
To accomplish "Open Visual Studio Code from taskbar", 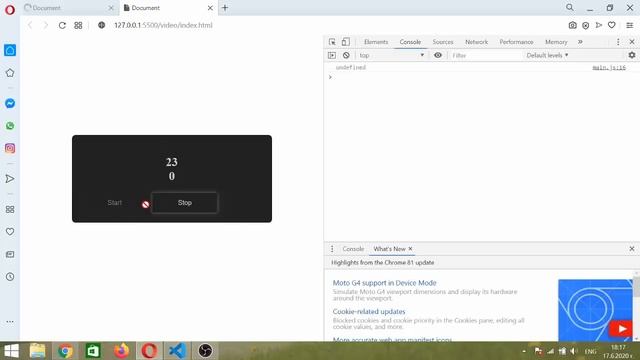I will pos(177,351).
